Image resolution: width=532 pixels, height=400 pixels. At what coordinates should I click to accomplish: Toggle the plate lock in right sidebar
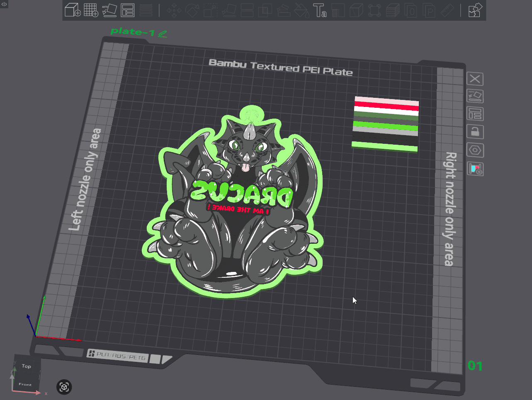click(x=475, y=131)
